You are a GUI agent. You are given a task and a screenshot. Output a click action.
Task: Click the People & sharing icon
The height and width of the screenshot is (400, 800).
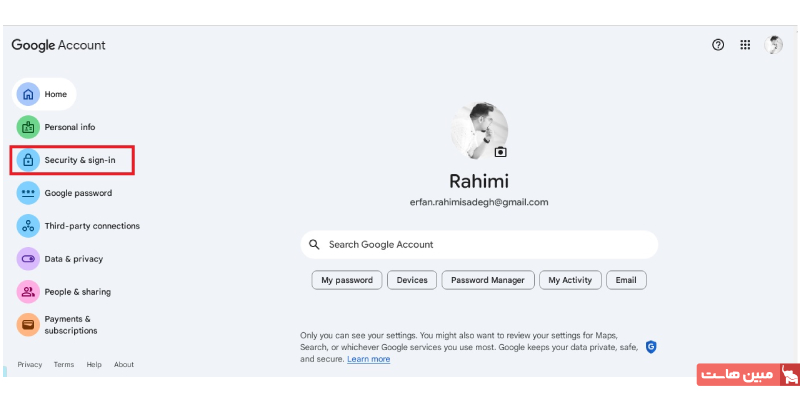click(28, 292)
